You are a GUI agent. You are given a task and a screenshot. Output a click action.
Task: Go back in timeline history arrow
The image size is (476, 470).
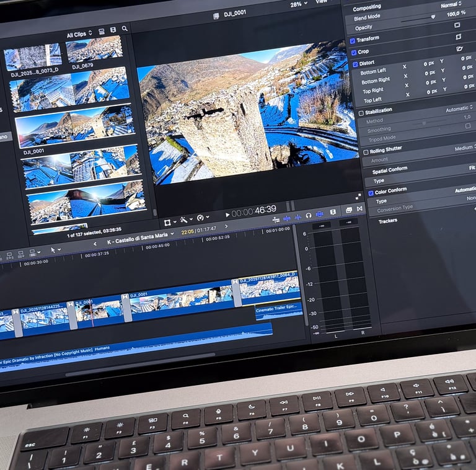pos(95,244)
